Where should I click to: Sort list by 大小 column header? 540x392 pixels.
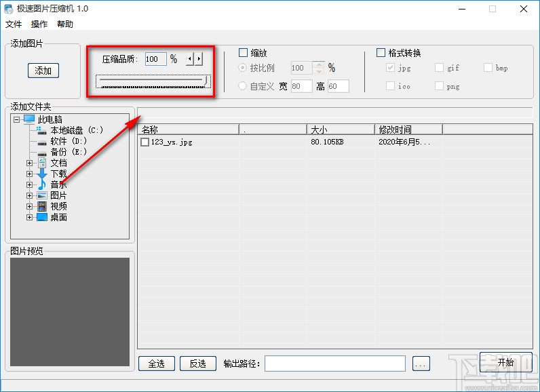point(341,130)
